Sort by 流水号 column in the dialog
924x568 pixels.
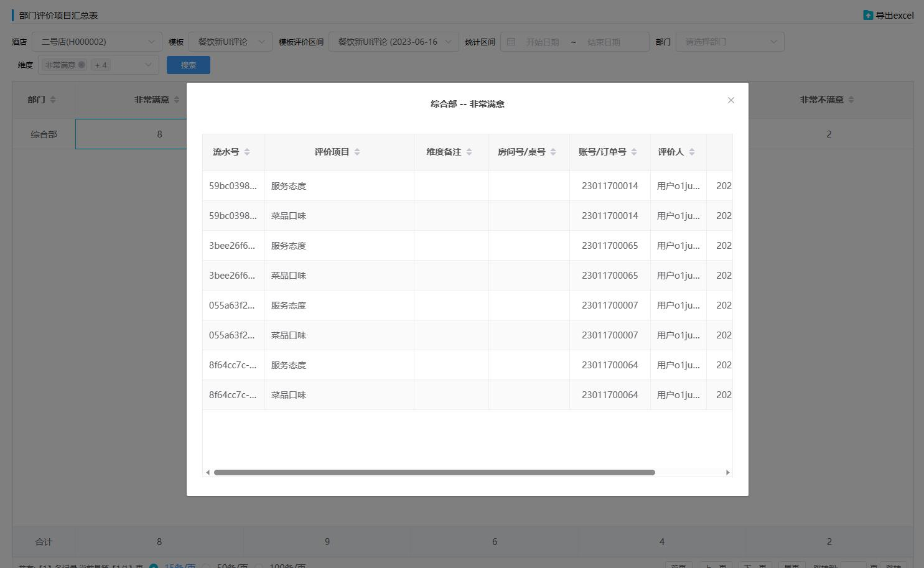pos(247,152)
